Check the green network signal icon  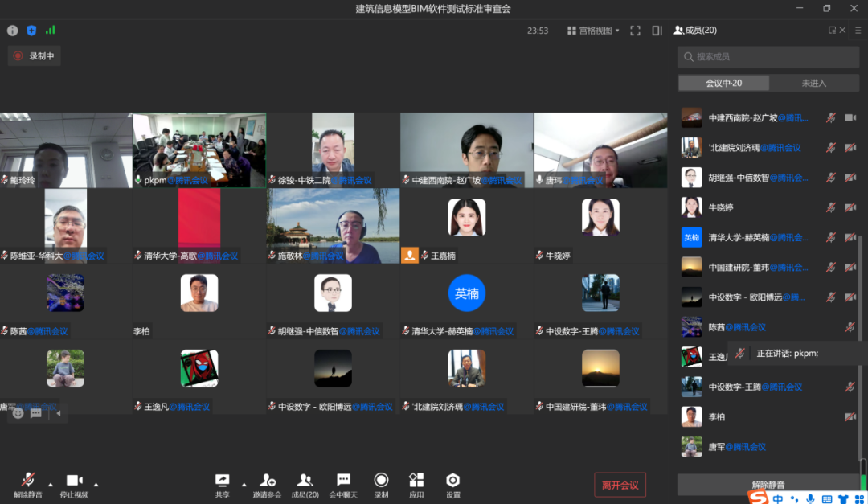(51, 31)
